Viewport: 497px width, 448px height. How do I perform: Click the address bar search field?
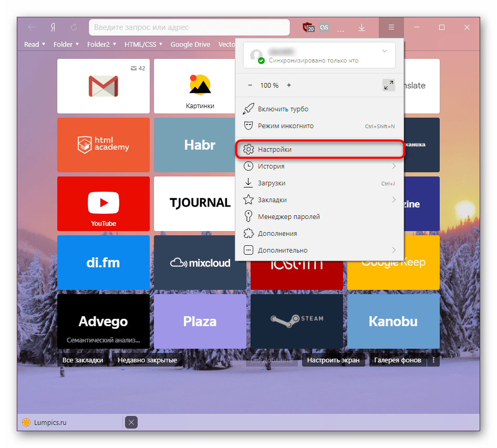[189, 27]
